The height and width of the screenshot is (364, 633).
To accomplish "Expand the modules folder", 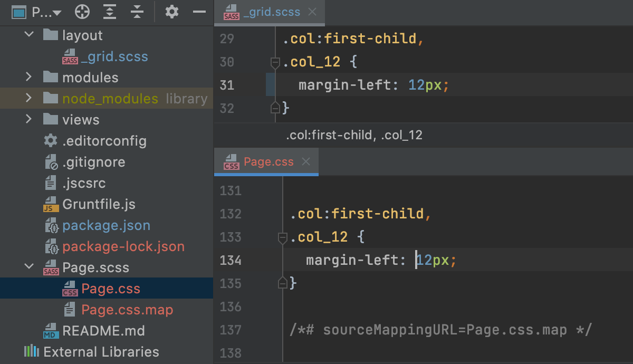I will tap(28, 77).
